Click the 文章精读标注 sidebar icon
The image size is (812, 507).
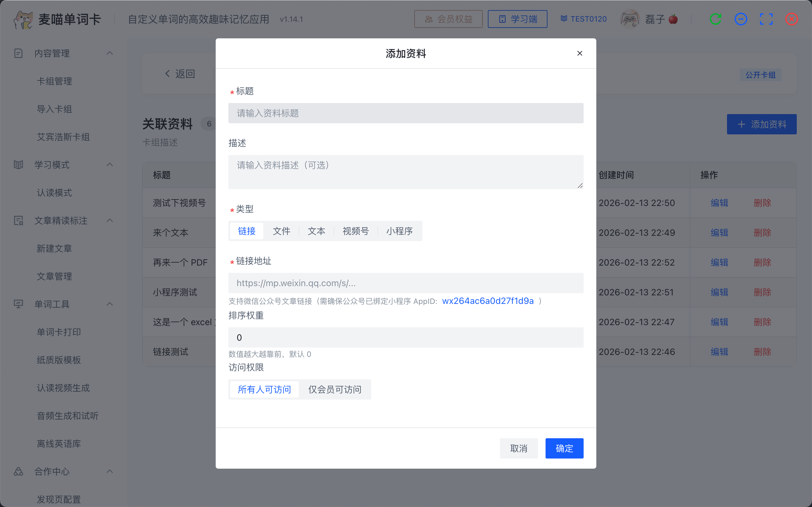click(x=18, y=221)
